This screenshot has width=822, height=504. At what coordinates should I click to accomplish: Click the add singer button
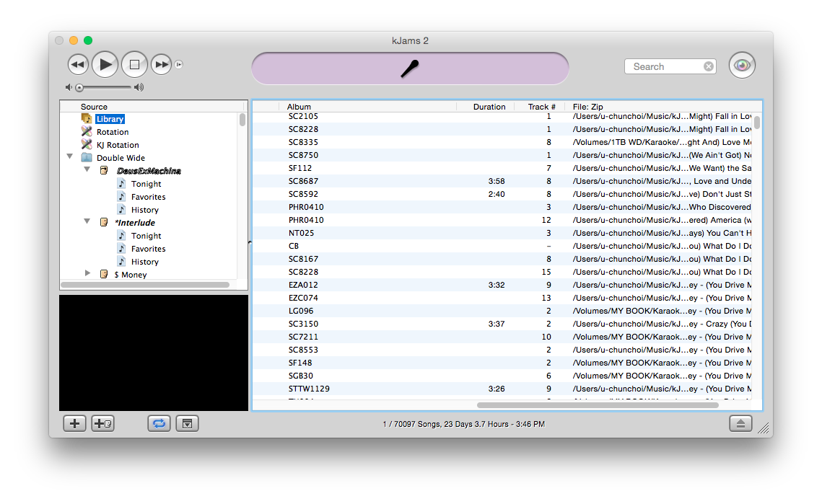[102, 423]
